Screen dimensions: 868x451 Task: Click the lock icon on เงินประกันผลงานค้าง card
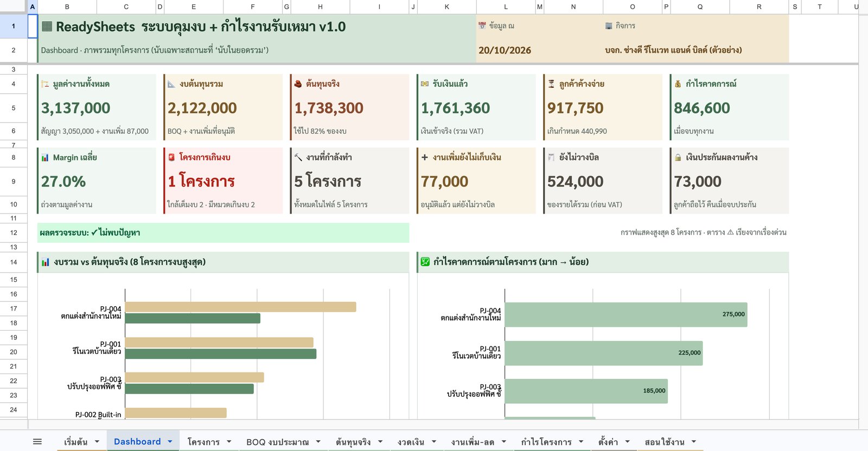pos(678,157)
